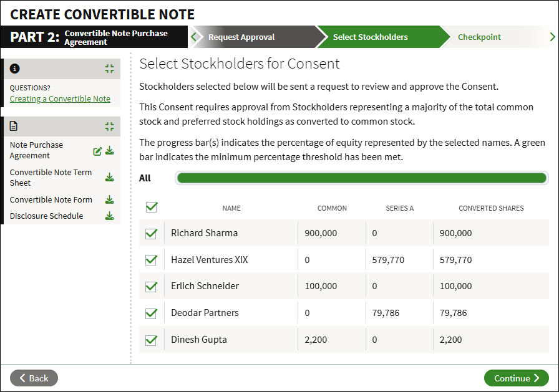Download the Disclosure Schedule
Viewport: 559px width, 392px height.
[x=110, y=216]
